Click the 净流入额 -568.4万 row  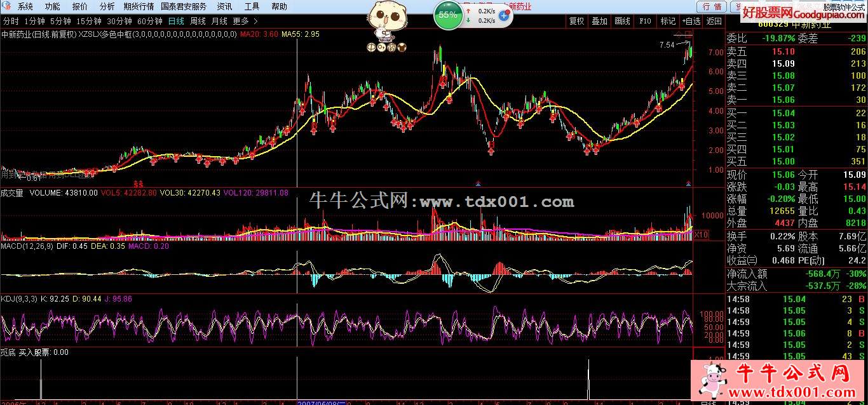point(797,274)
